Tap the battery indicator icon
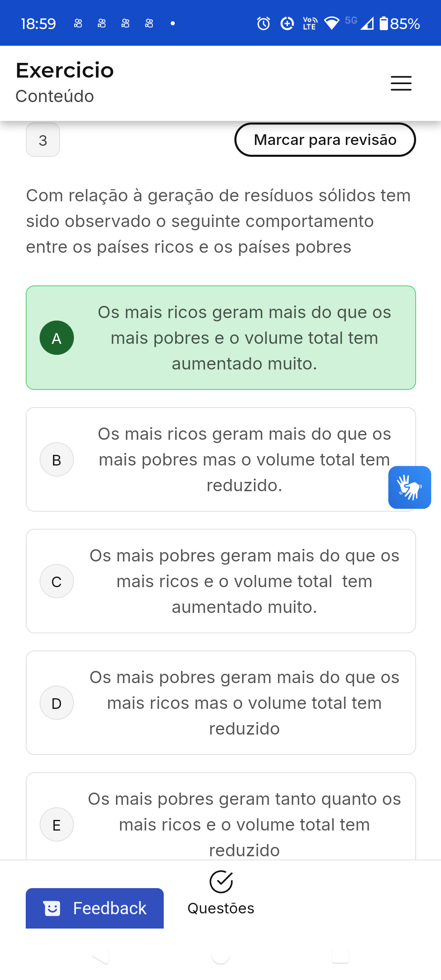441x980 pixels. coord(383,24)
